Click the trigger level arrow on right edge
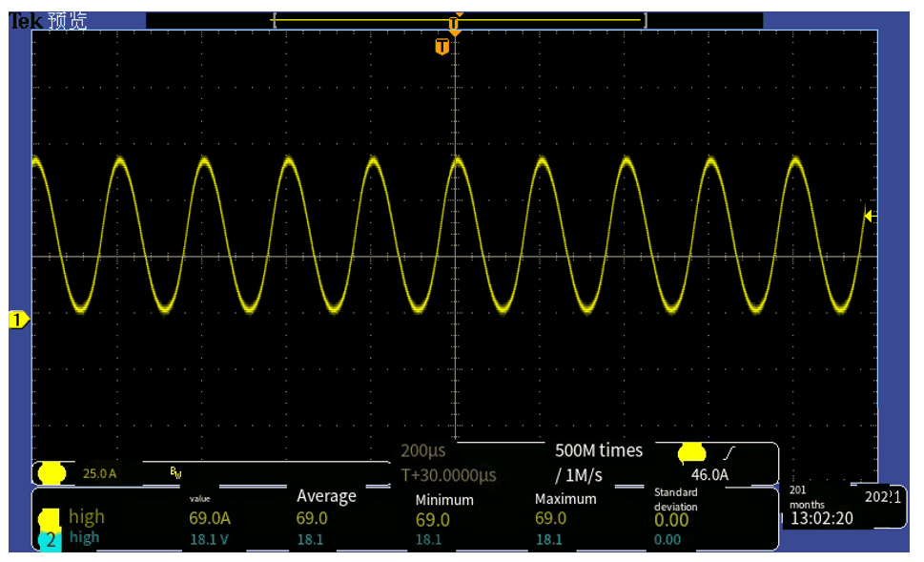 [x=869, y=216]
